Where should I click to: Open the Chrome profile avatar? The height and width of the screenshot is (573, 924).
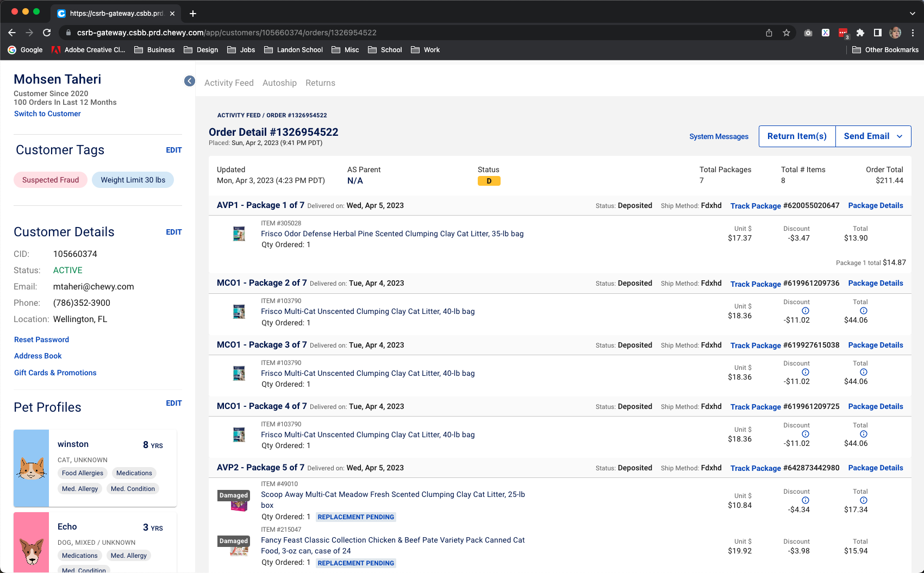pyautogui.click(x=895, y=33)
